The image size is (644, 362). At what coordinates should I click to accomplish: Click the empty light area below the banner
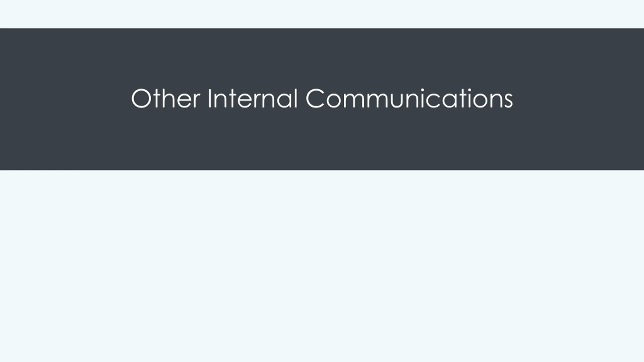(x=322, y=266)
